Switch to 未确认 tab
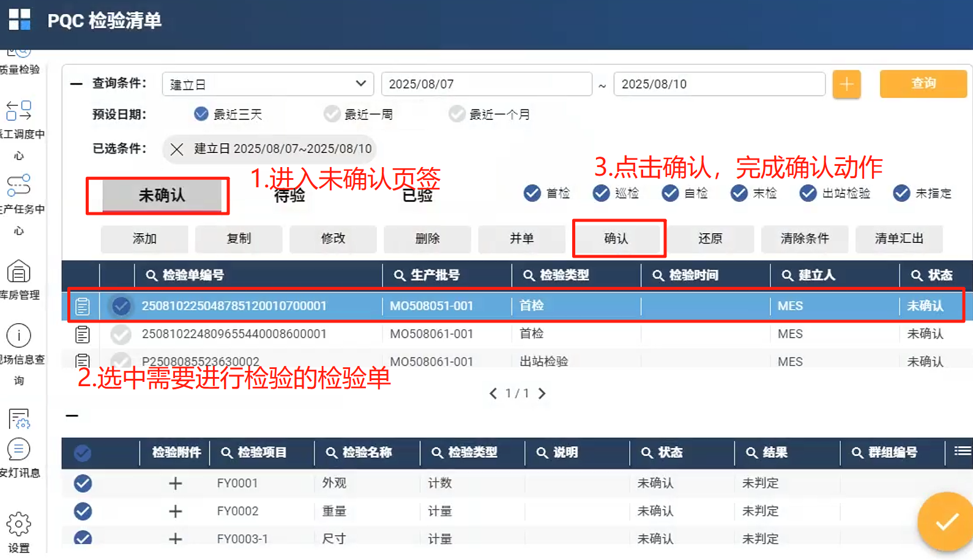The height and width of the screenshot is (560, 973). pyautogui.click(x=162, y=195)
